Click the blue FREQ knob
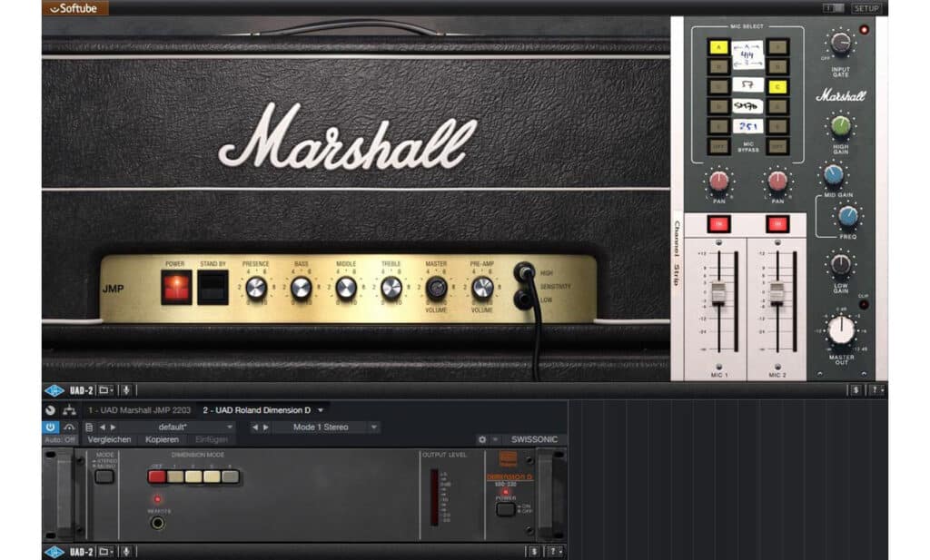The image size is (930, 560). pyautogui.click(x=847, y=216)
